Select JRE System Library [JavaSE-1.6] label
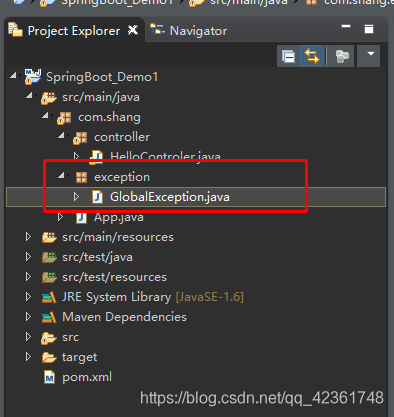The width and height of the screenshot is (394, 417). click(153, 297)
